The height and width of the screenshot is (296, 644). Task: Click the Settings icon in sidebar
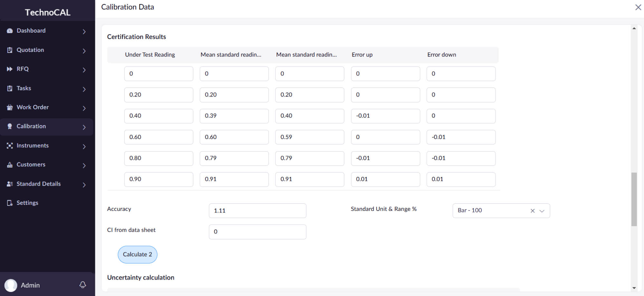click(x=10, y=203)
